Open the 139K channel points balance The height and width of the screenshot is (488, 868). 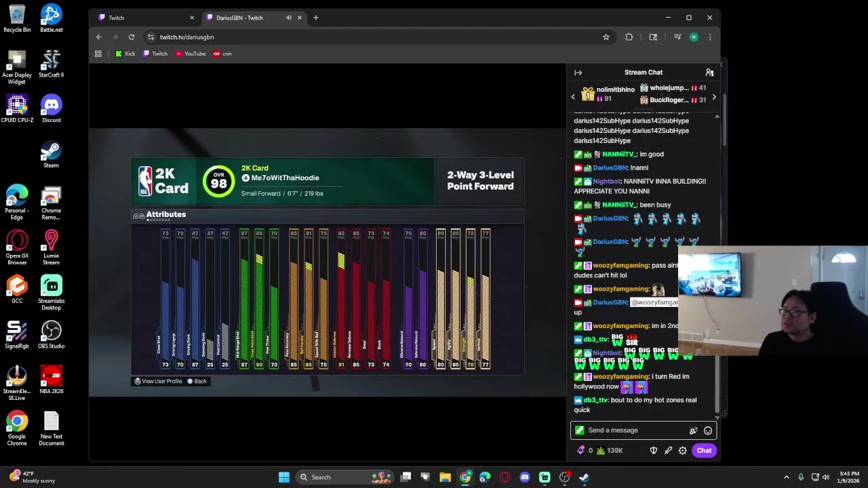coord(610,450)
